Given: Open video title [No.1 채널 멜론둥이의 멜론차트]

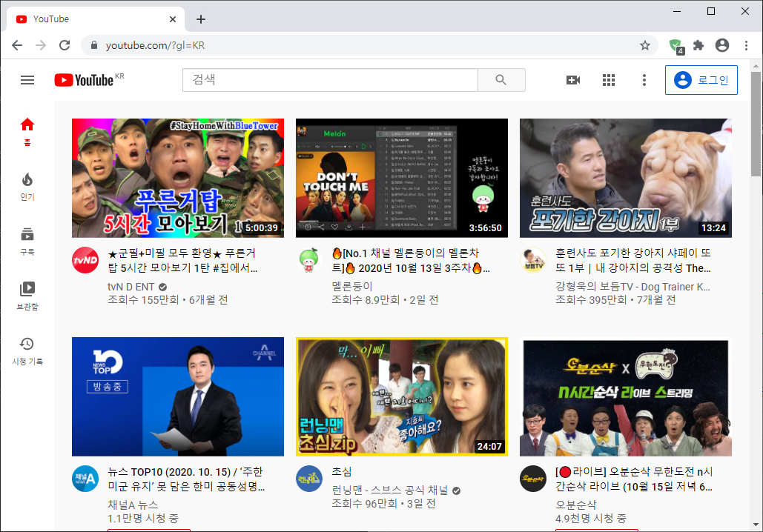Looking at the screenshot, I should (411, 261).
